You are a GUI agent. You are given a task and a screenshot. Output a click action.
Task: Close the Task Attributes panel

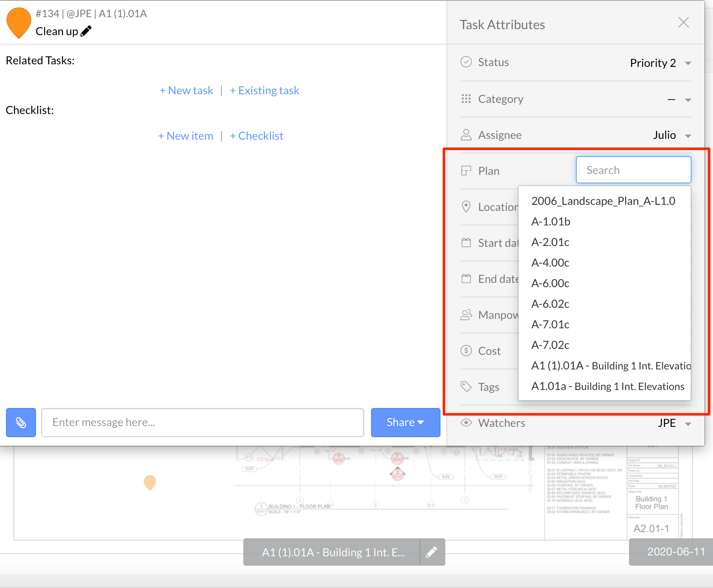(683, 23)
